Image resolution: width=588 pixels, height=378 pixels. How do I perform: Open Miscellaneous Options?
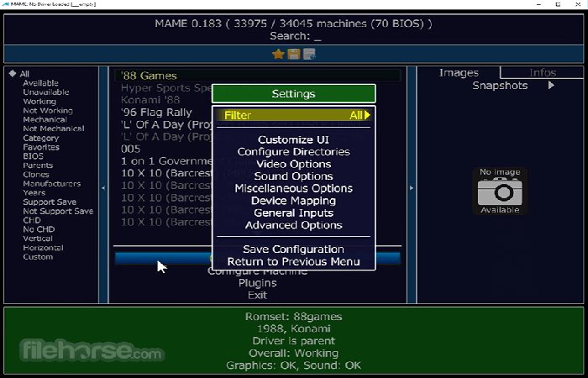click(x=294, y=188)
